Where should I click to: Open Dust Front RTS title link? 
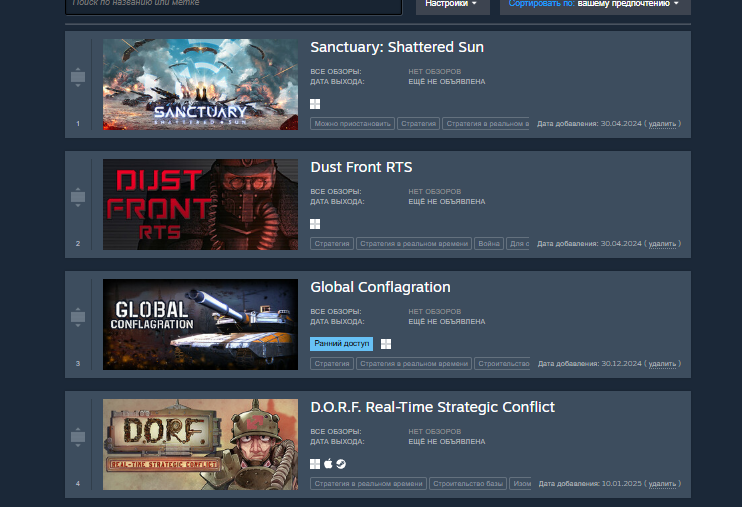[x=361, y=167]
